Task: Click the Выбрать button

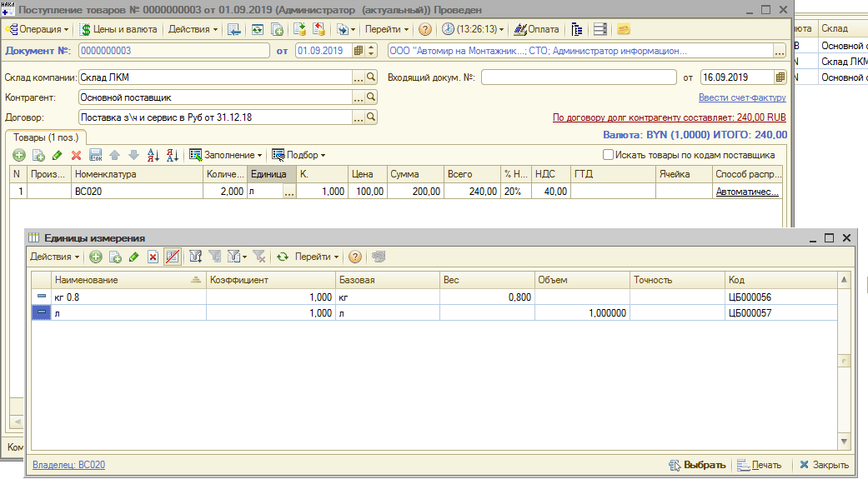Action: coord(697,465)
